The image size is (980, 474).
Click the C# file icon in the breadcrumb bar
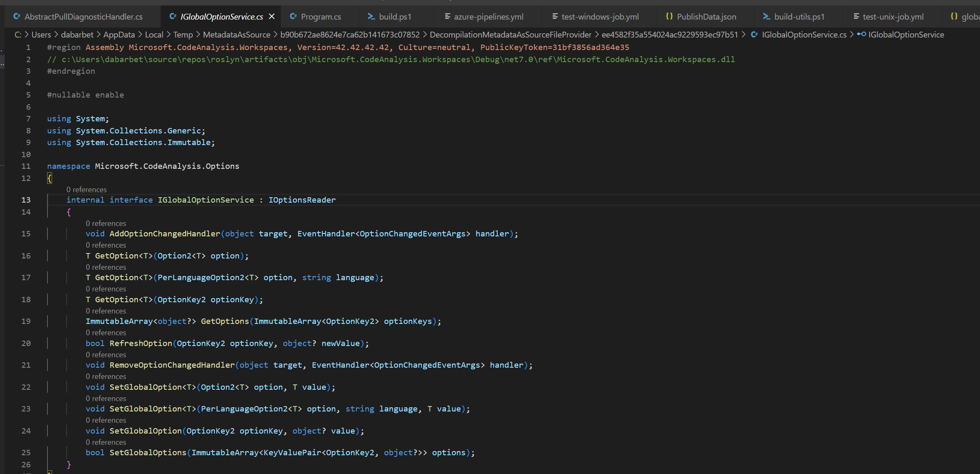point(754,35)
